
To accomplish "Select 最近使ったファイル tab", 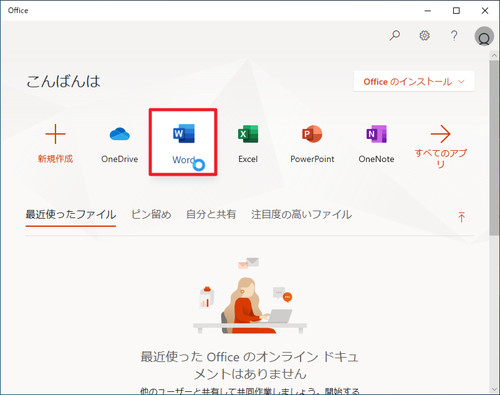I will 71,215.
